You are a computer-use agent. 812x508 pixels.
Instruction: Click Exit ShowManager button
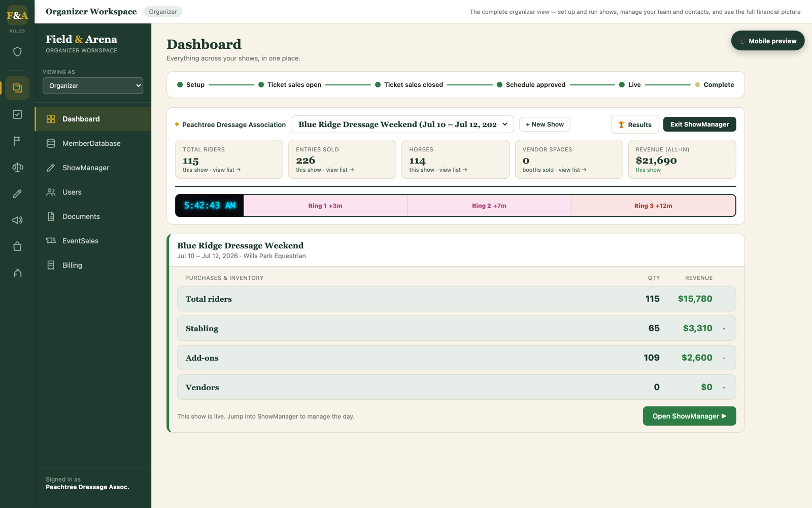[x=699, y=124]
